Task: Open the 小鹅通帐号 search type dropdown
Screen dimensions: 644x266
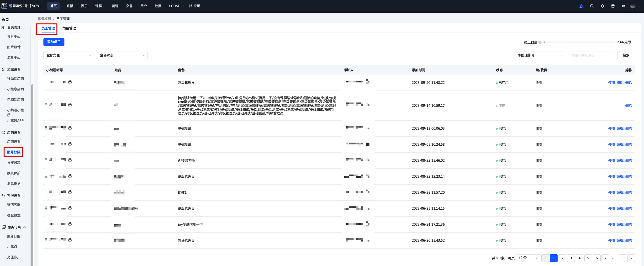Action: coord(539,55)
